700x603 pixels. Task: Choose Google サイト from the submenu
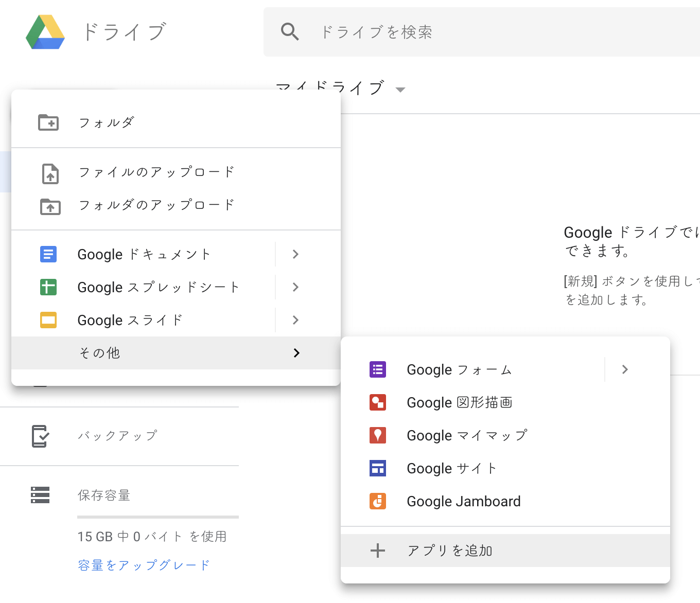pos(452,468)
